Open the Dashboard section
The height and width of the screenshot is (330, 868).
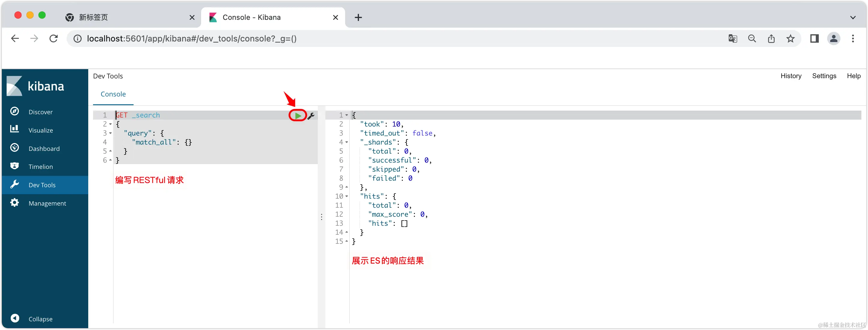click(x=44, y=148)
